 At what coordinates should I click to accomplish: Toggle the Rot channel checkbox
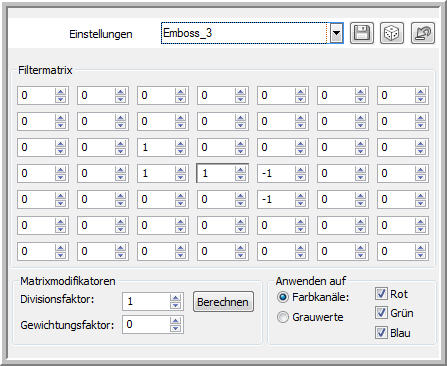click(381, 294)
